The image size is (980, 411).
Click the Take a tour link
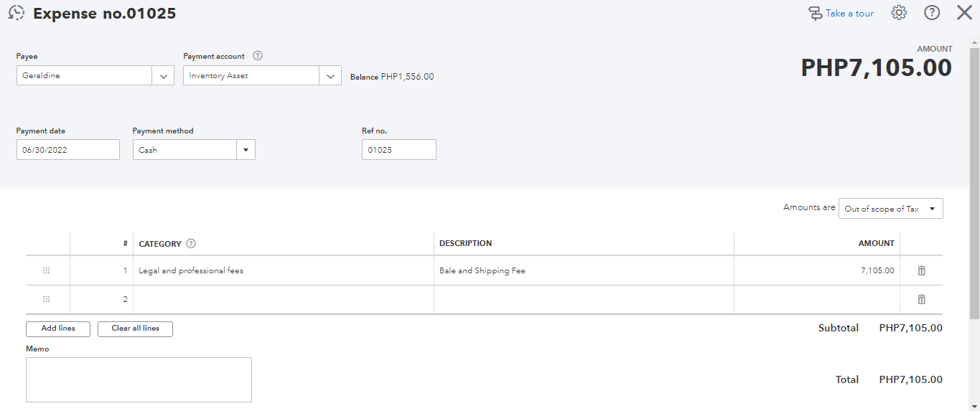841,13
